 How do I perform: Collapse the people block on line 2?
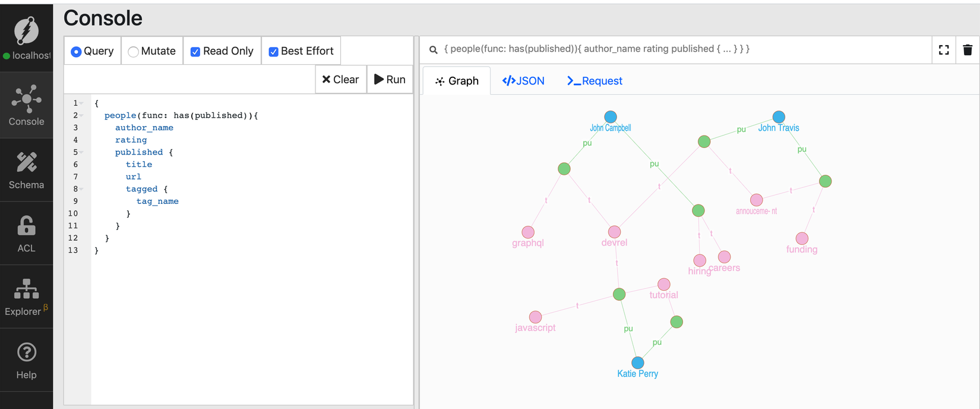tap(81, 115)
